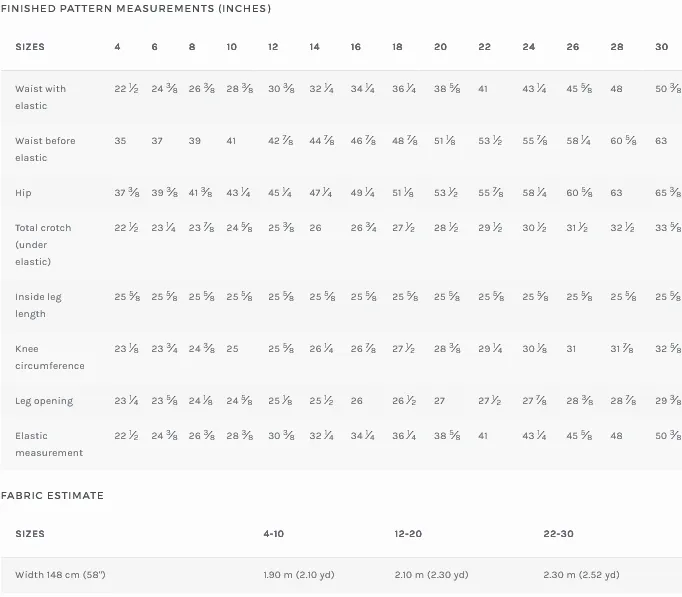Click the 'FINISHED PATTERN MEASUREMENTS (INCHES)' heading

[x=135, y=9]
